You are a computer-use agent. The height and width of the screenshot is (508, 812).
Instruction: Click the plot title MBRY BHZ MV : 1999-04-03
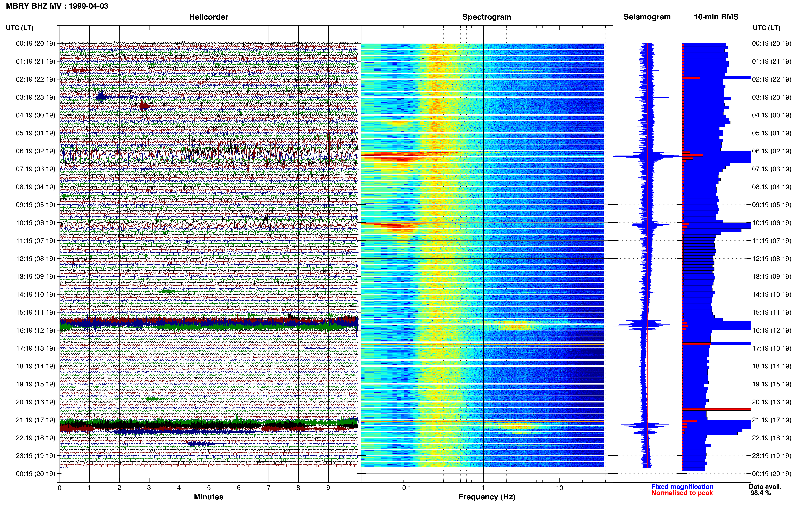pos(57,6)
